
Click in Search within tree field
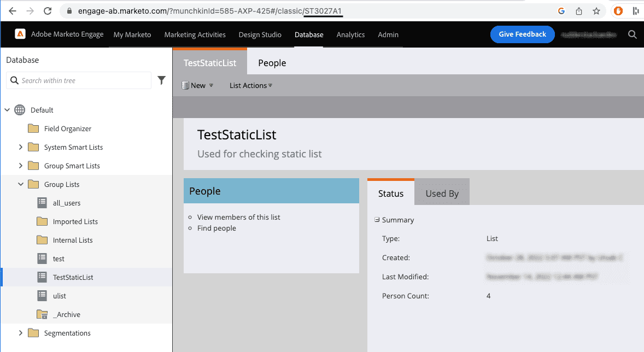click(x=79, y=80)
